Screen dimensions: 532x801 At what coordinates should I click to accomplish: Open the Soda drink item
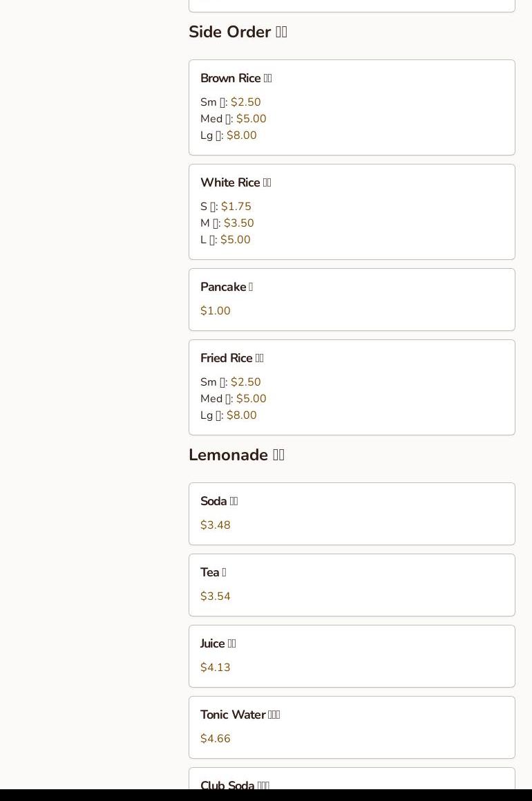pos(351,513)
